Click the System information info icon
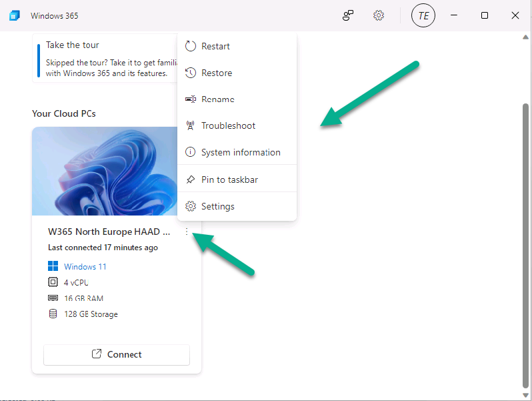Screen dimensions: 532x401 (191, 151)
